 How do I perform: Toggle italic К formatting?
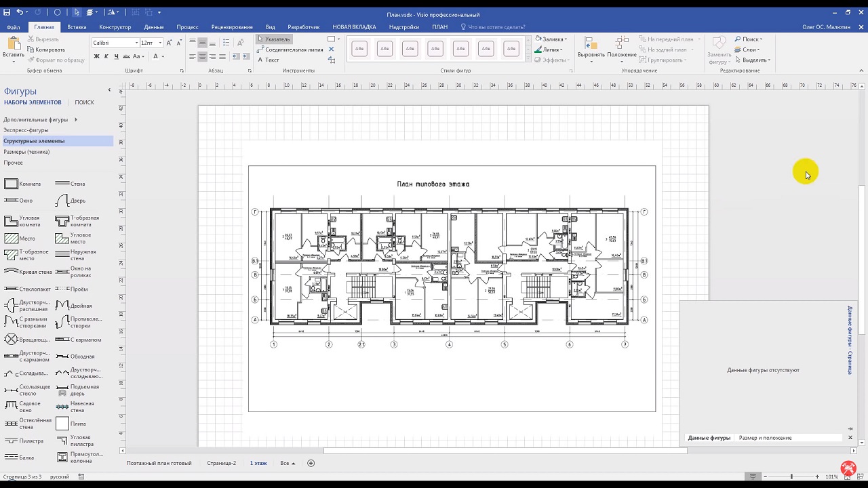[x=106, y=56]
